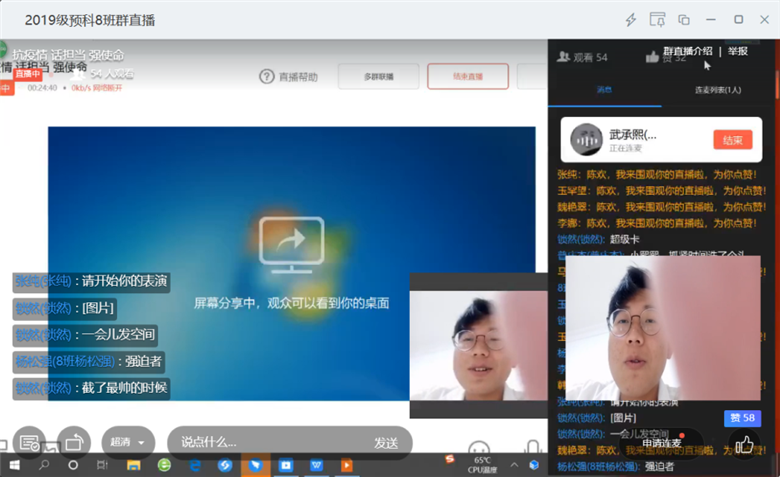Open the lightning bolt icon in title bar

coord(631,20)
